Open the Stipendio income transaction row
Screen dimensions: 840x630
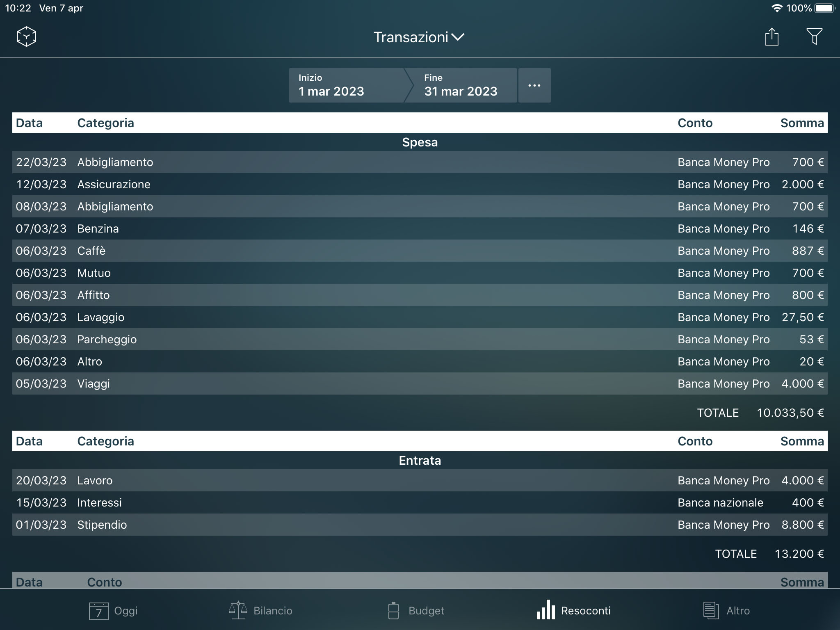(x=420, y=525)
